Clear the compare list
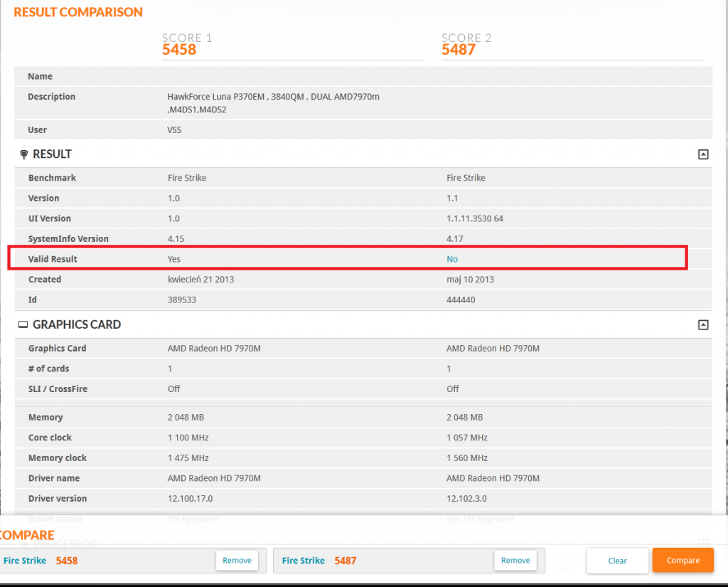 point(618,561)
